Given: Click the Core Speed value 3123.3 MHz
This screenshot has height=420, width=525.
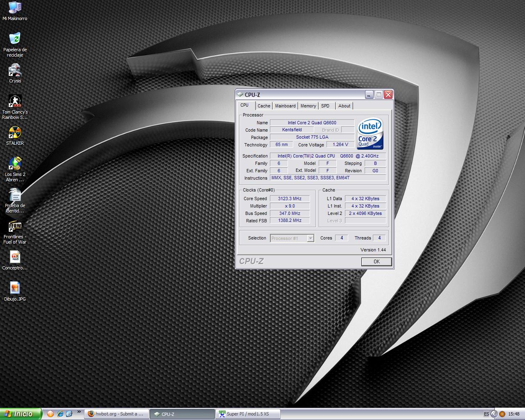Looking at the screenshot, I should click(x=290, y=199).
